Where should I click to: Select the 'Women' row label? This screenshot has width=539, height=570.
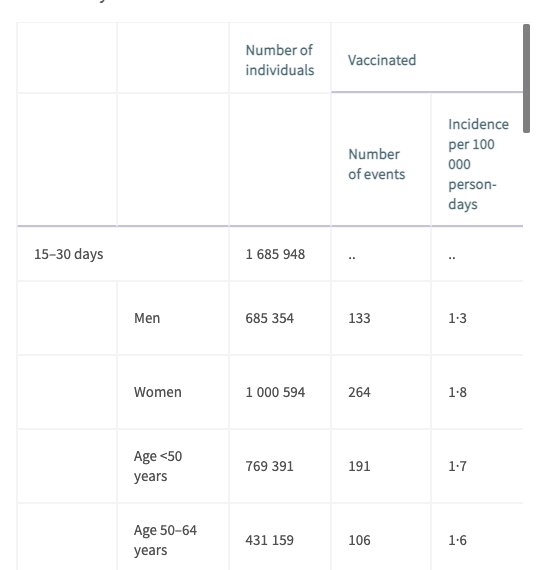tap(157, 392)
